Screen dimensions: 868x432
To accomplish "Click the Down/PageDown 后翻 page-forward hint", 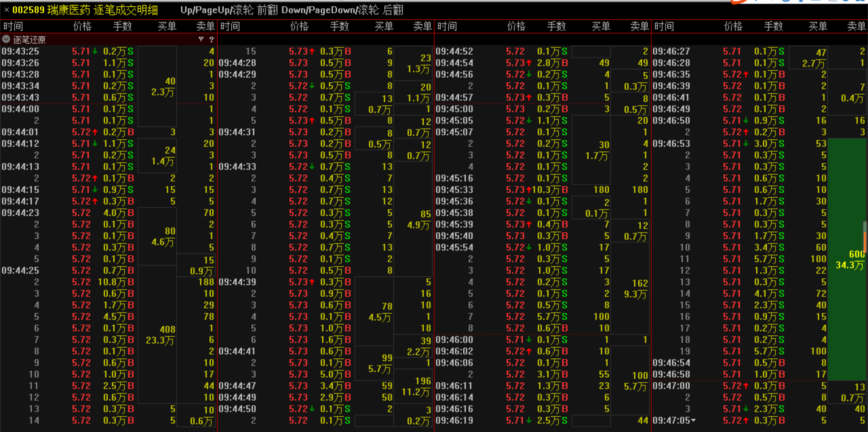I will click(x=342, y=10).
